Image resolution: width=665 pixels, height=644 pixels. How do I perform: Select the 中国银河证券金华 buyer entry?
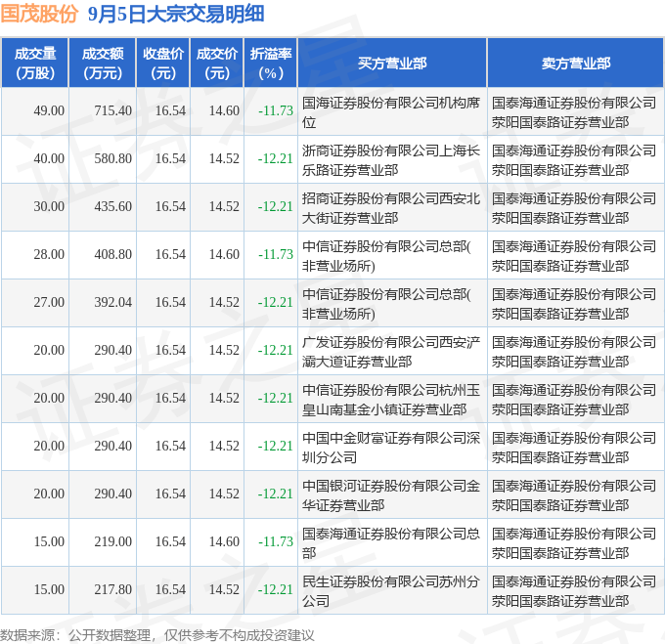(391, 494)
